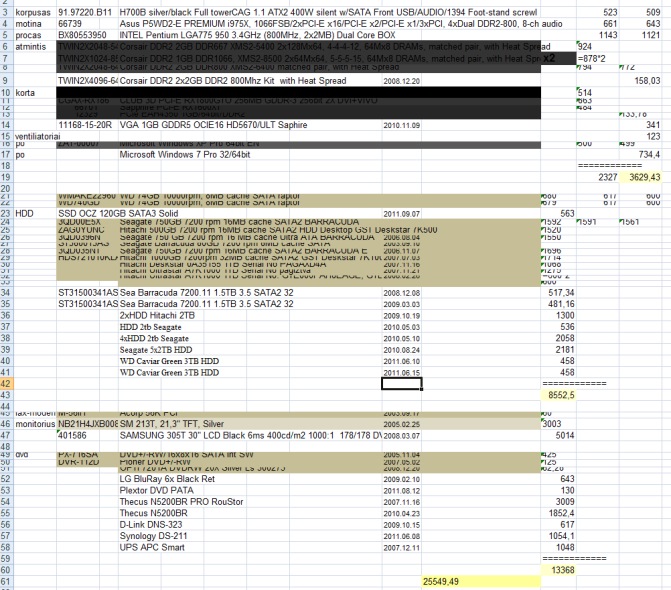Select the highlighted HDD total 8552,5
Viewport: 671px width, 590px height.
click(558, 395)
